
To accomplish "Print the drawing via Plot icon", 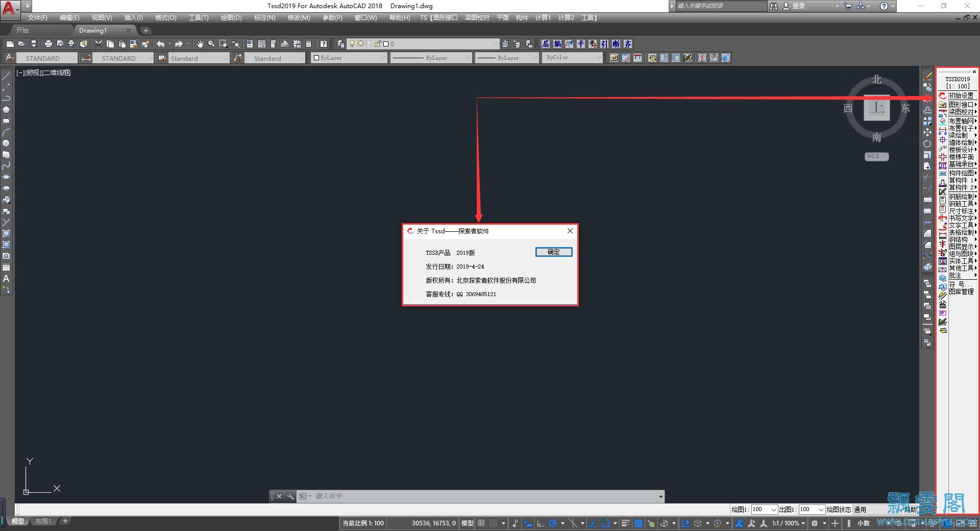I will (x=48, y=44).
